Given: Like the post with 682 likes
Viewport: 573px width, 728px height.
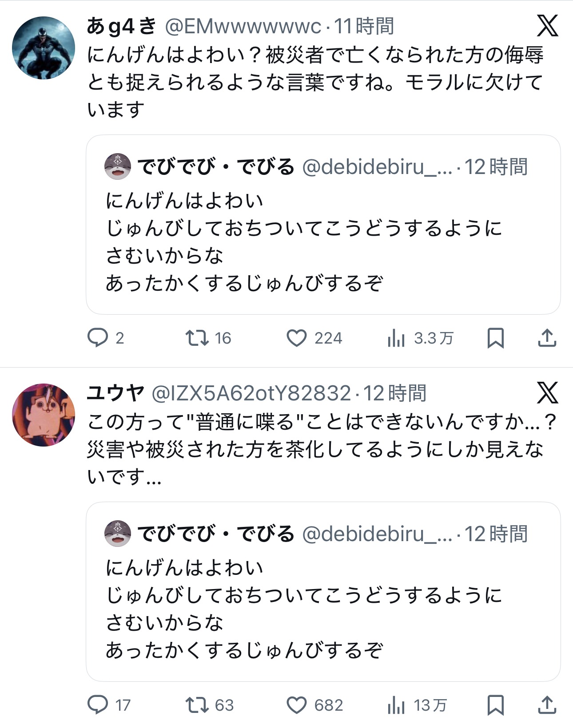Looking at the screenshot, I should (x=297, y=705).
